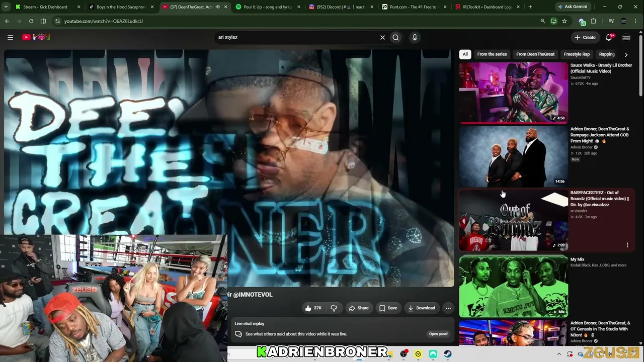This screenshot has width=644, height=362.
Task: Go to YouTube home via the logo
Action: 36,37
